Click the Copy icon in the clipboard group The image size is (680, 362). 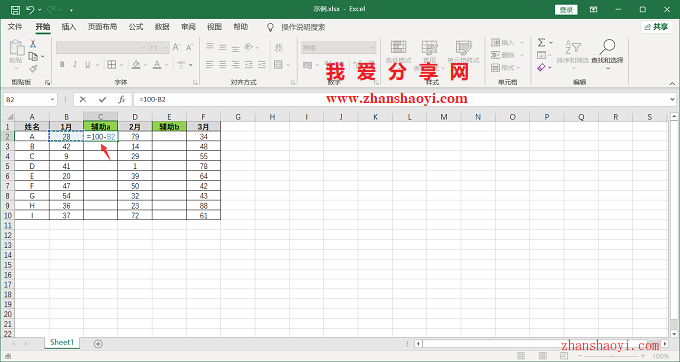click(x=33, y=56)
